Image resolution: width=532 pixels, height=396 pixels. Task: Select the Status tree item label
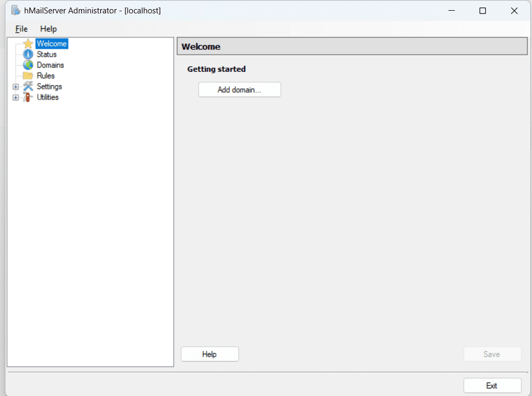(x=47, y=54)
